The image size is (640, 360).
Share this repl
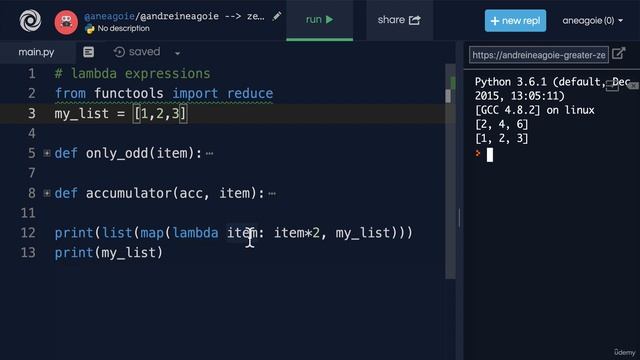point(399,20)
